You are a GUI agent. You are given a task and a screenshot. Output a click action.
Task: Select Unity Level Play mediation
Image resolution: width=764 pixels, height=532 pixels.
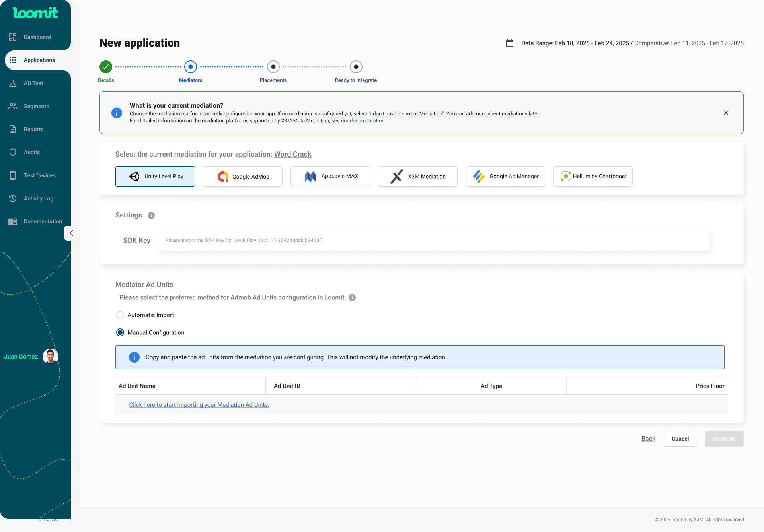[x=155, y=177]
